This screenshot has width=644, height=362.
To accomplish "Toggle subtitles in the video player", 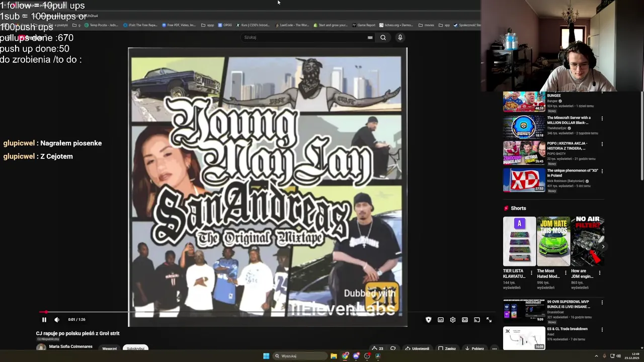I will point(440,320).
